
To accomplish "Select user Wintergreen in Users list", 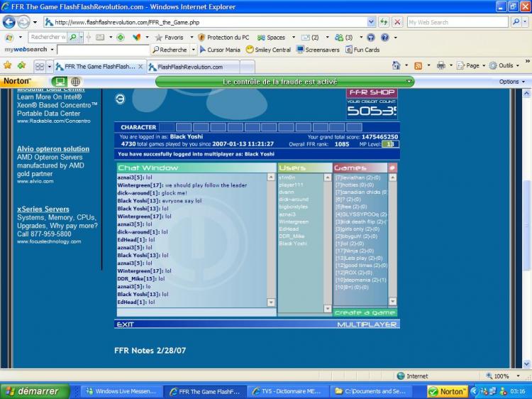I will pos(294,222).
